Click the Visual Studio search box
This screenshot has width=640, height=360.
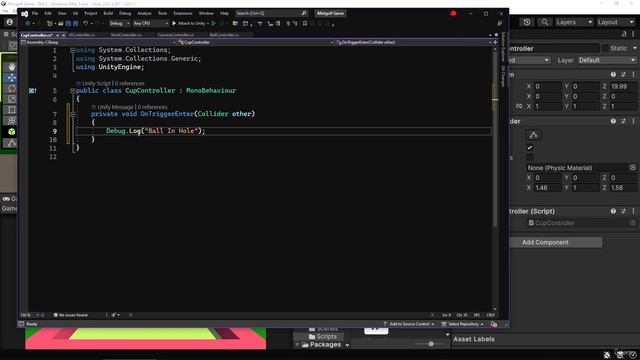[x=271, y=13]
